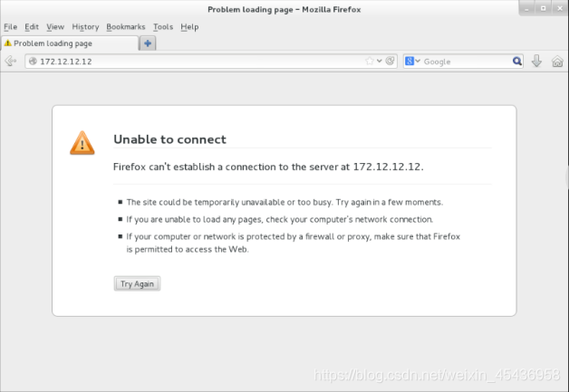Bookmark this page with the star icon
Screen dimensions: 569x392
click(x=370, y=61)
